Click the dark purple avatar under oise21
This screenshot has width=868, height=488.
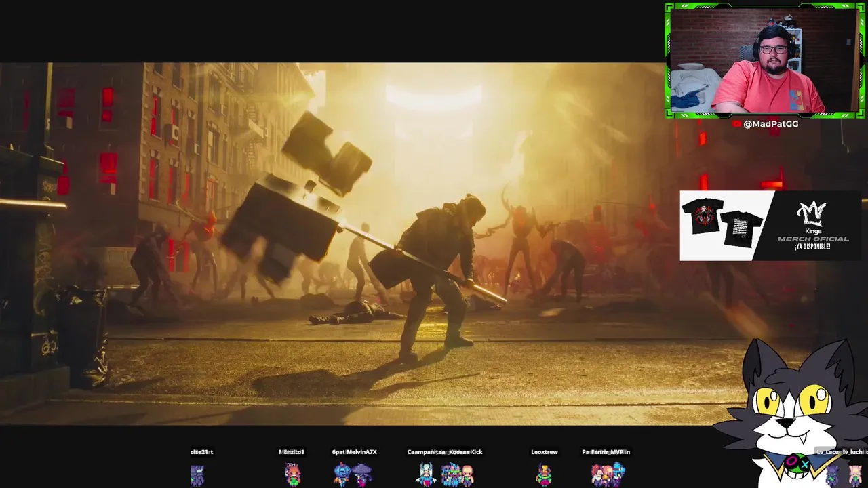point(197,474)
